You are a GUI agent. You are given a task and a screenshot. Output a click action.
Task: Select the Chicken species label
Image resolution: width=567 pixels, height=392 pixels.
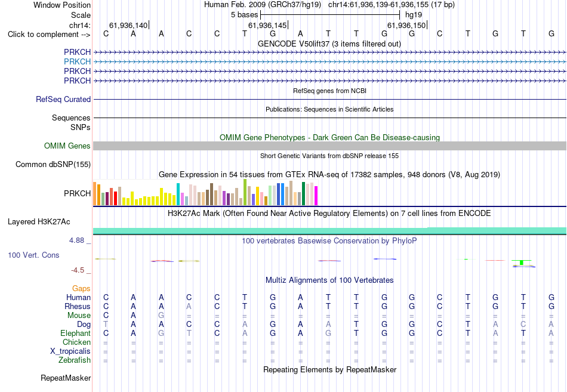[76, 342]
